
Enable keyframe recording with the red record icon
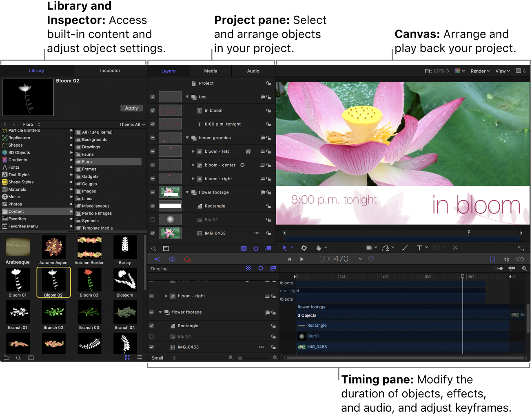click(187, 259)
